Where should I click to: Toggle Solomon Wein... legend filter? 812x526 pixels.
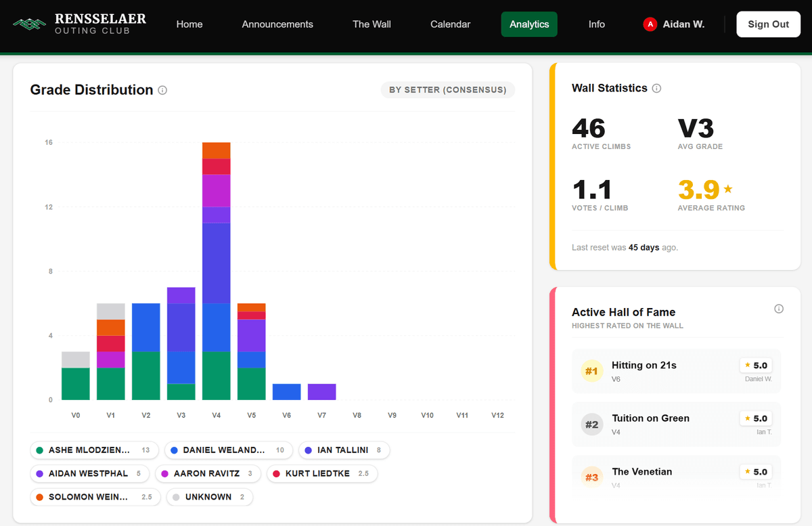[x=95, y=498]
